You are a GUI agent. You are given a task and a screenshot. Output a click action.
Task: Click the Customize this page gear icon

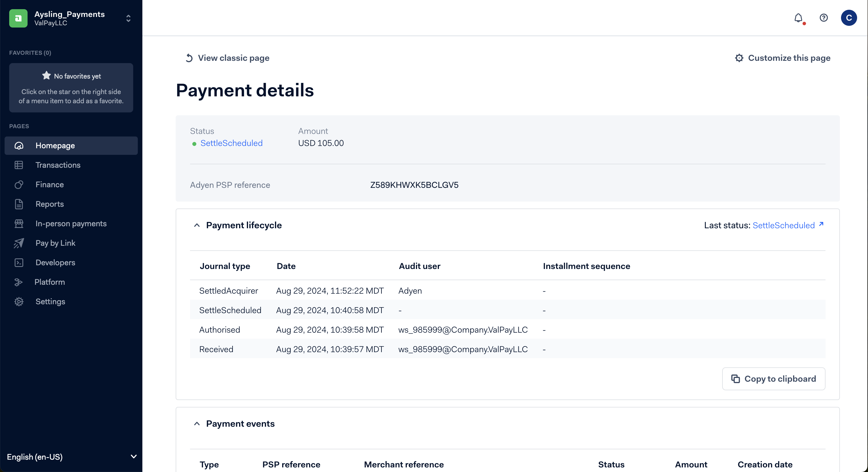click(739, 58)
